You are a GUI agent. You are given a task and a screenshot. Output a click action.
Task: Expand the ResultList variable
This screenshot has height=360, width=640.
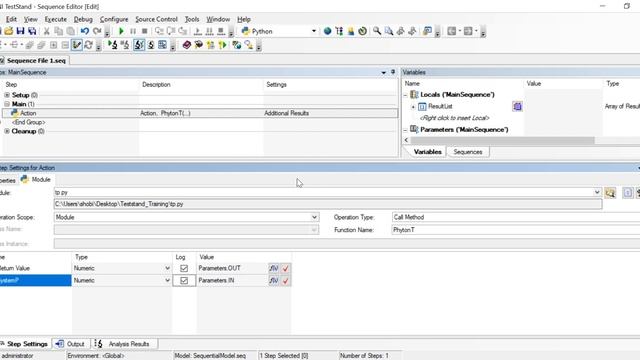(413, 107)
